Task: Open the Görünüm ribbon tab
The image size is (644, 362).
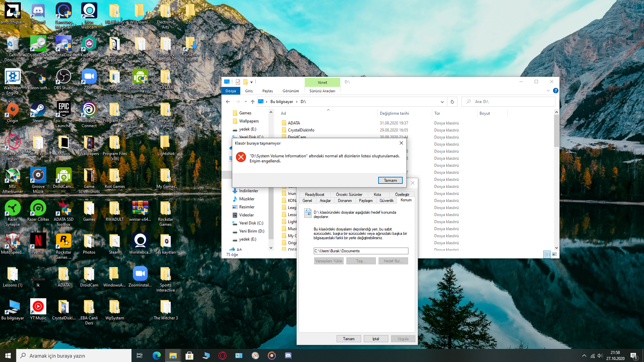Action: coord(291,91)
